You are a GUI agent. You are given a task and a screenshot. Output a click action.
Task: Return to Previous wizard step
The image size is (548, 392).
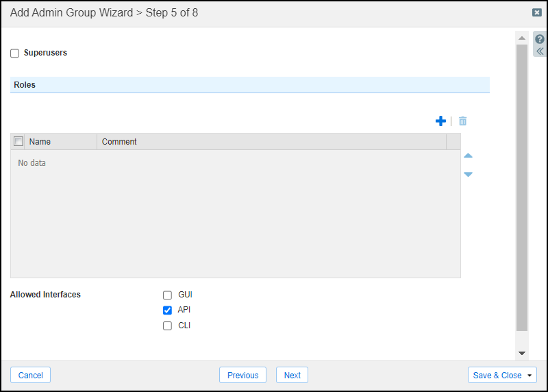tap(242, 375)
